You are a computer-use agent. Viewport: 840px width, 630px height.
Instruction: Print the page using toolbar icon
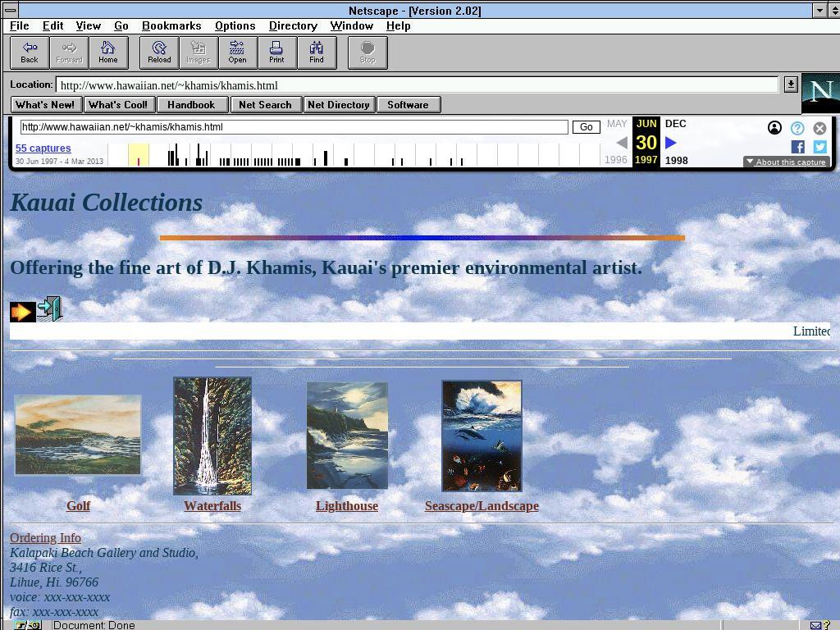276,52
